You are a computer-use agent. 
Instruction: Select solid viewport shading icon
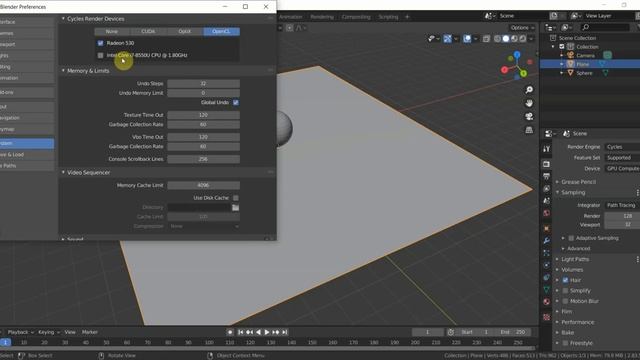coord(506,39)
